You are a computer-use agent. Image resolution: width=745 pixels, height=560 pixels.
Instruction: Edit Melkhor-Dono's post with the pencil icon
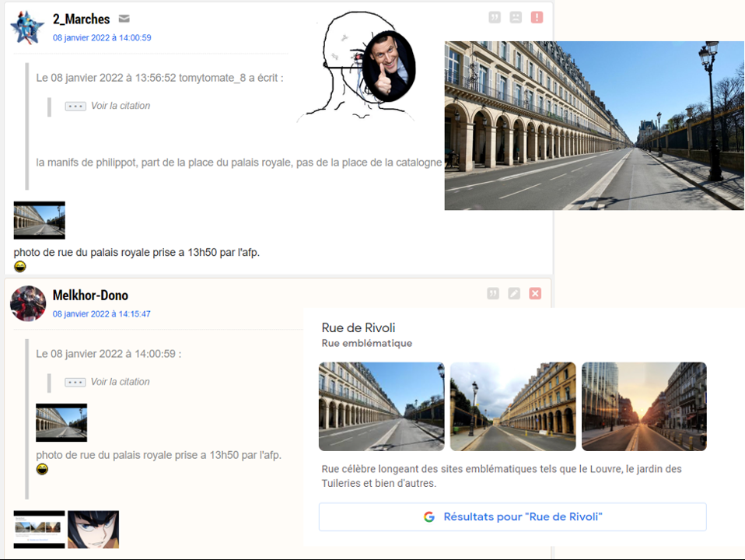pyautogui.click(x=514, y=293)
